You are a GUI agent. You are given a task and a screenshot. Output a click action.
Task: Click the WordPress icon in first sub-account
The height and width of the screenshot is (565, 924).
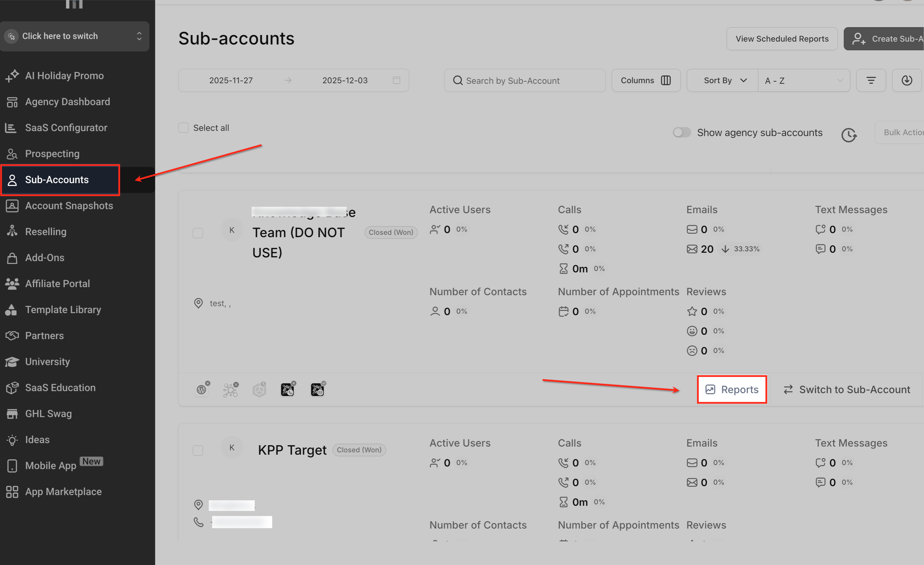(202, 390)
